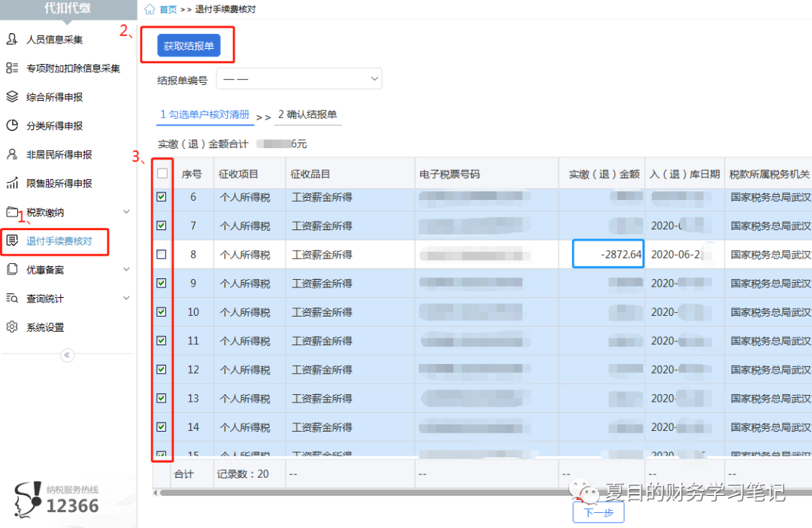
Task: Click the 综合所得申报 layered-stack icon
Action: tap(11, 96)
